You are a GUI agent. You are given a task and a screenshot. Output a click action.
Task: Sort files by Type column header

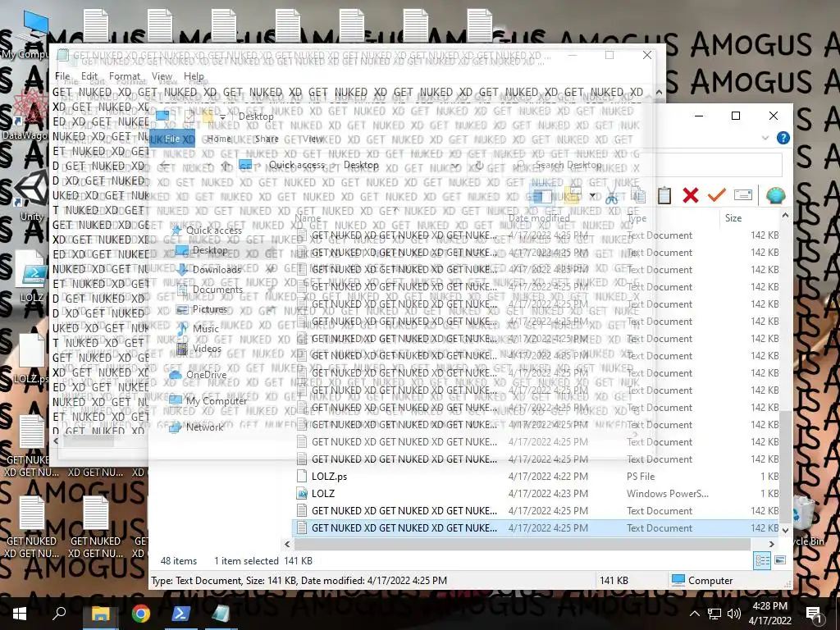[637, 218]
